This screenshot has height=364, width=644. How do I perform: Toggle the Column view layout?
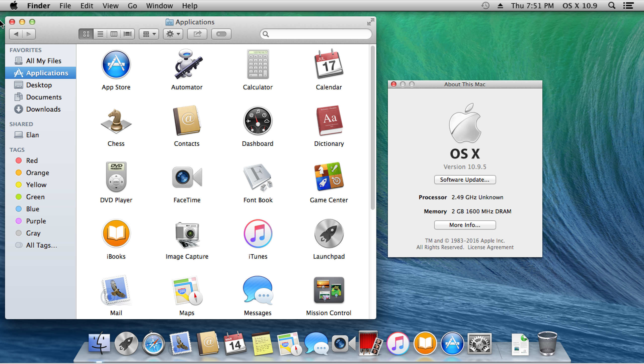(114, 34)
